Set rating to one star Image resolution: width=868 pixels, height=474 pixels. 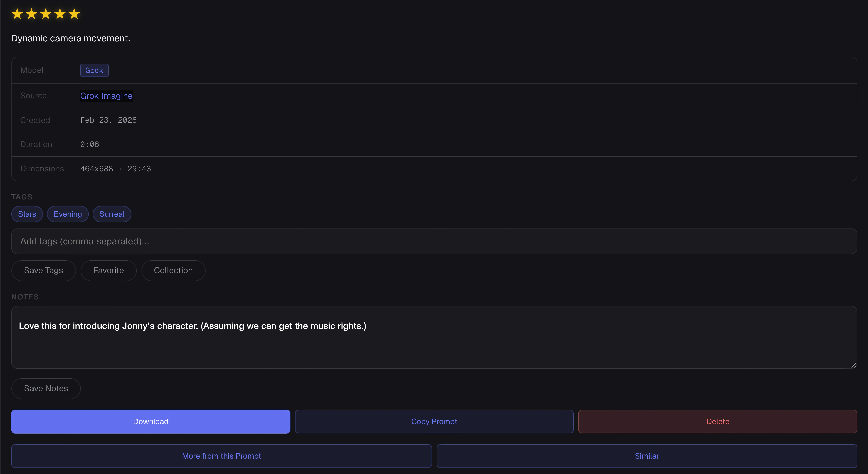(17, 14)
